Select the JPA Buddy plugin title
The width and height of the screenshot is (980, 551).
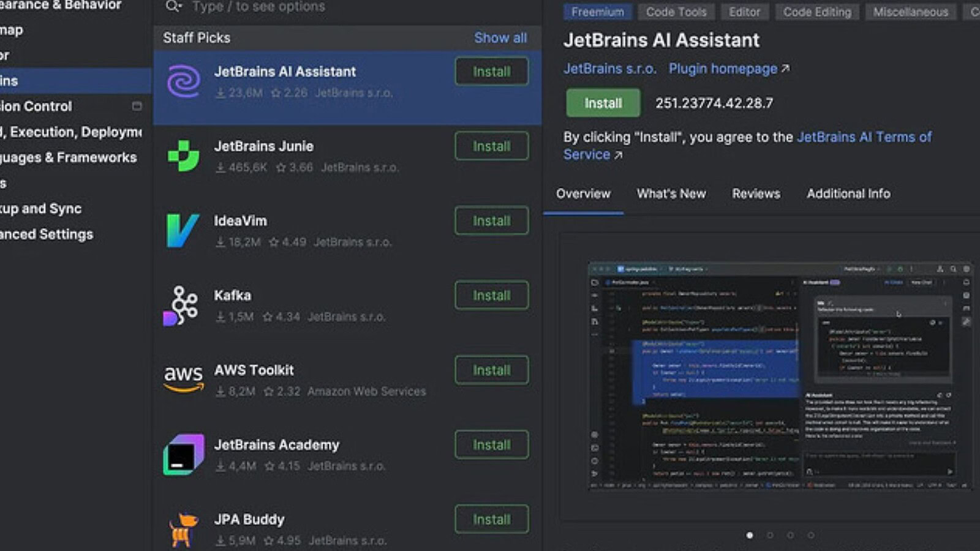click(249, 520)
